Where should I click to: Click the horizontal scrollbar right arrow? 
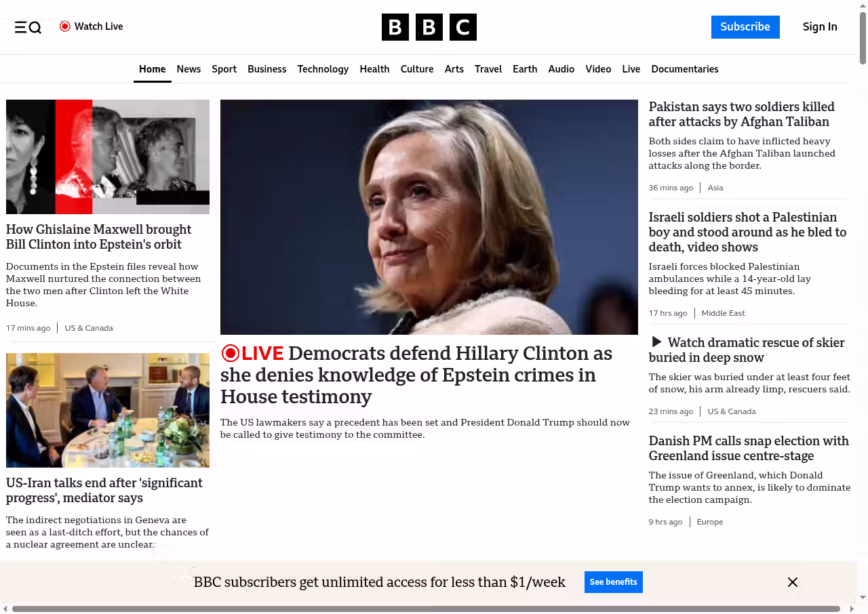click(x=852, y=609)
